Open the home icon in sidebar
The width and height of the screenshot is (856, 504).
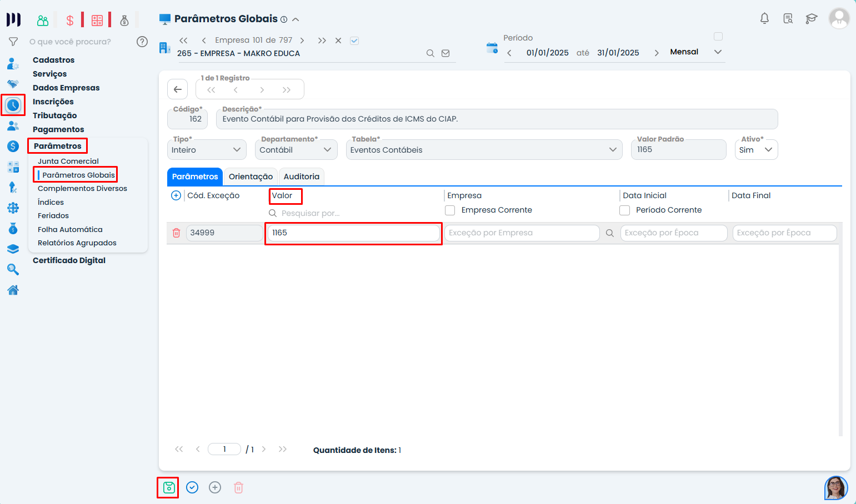(x=13, y=290)
